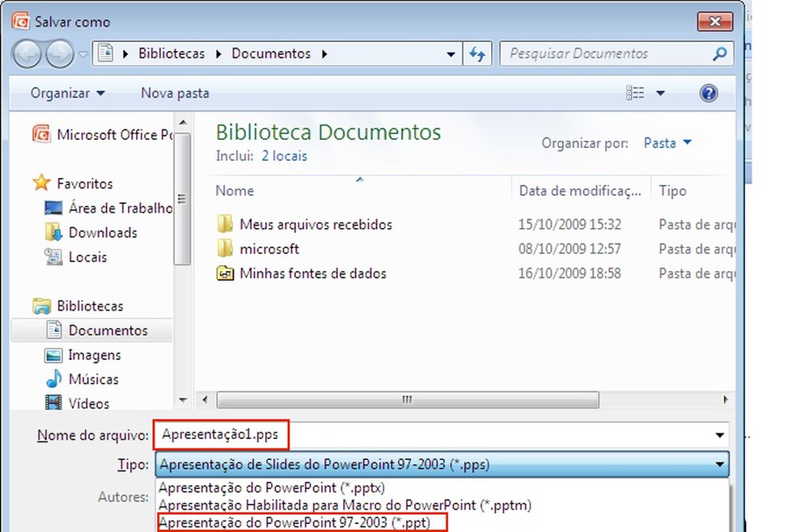This screenshot has height=532, width=809.
Task: Open Help via the question mark icon
Action: coord(709,93)
